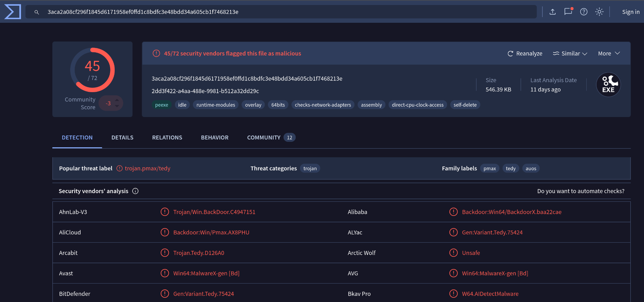Click the VirusTotal logo icon
The height and width of the screenshot is (302, 644).
coord(12,12)
